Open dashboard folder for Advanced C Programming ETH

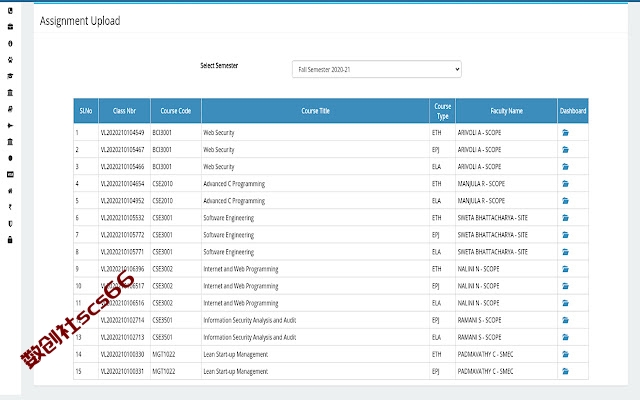pos(565,184)
